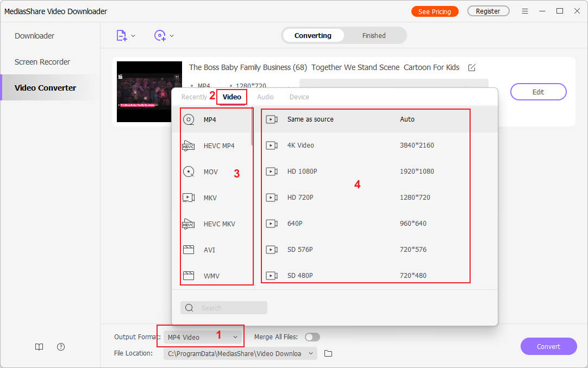The width and height of the screenshot is (588, 368).
Task: Switch to the Audio format tab
Action: [x=265, y=97]
